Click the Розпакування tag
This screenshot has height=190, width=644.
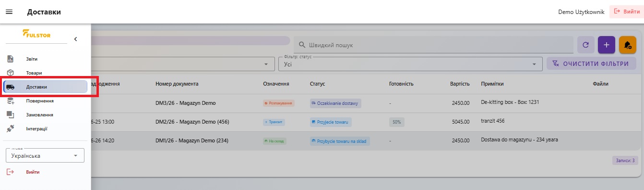[x=278, y=103]
